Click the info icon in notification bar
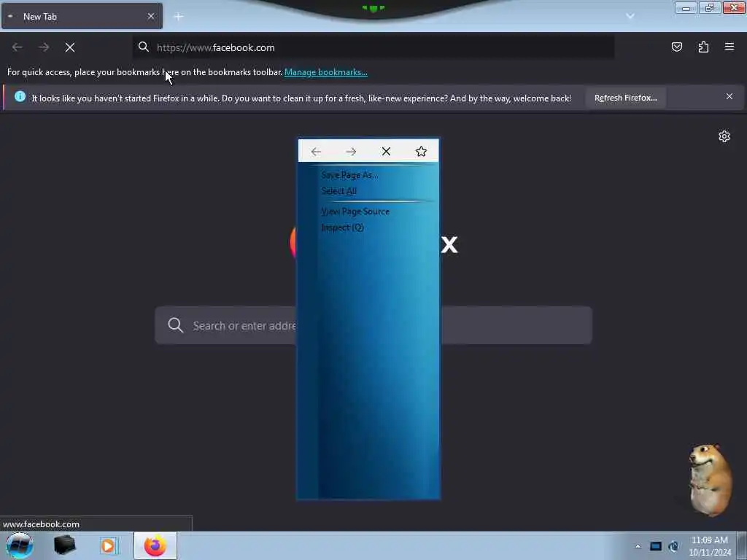The image size is (747, 560). point(20,97)
